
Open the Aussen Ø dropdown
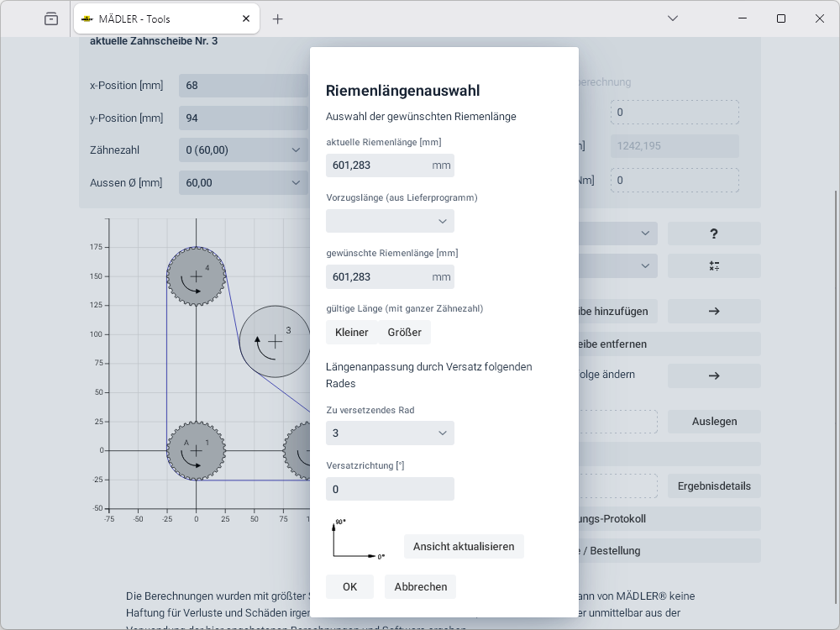(x=243, y=182)
